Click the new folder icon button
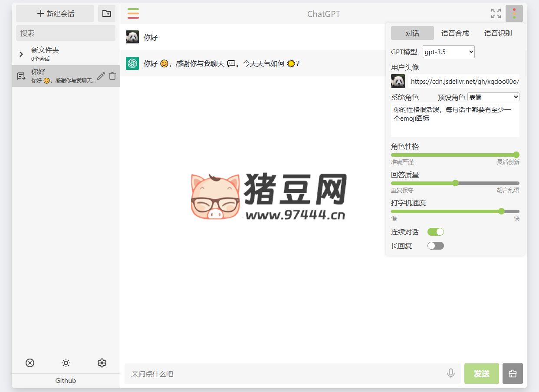 107,13
